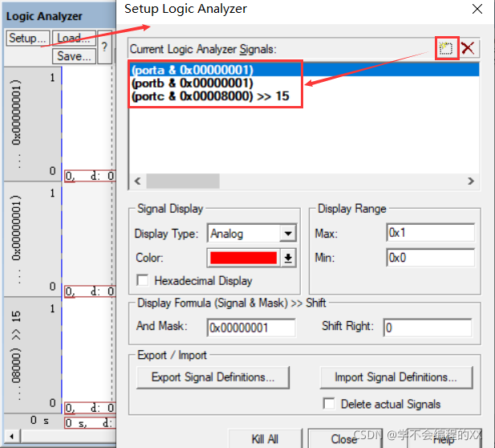495x448 pixels.
Task: Click Export Signal Definitions button
Action: pyautogui.click(x=213, y=377)
